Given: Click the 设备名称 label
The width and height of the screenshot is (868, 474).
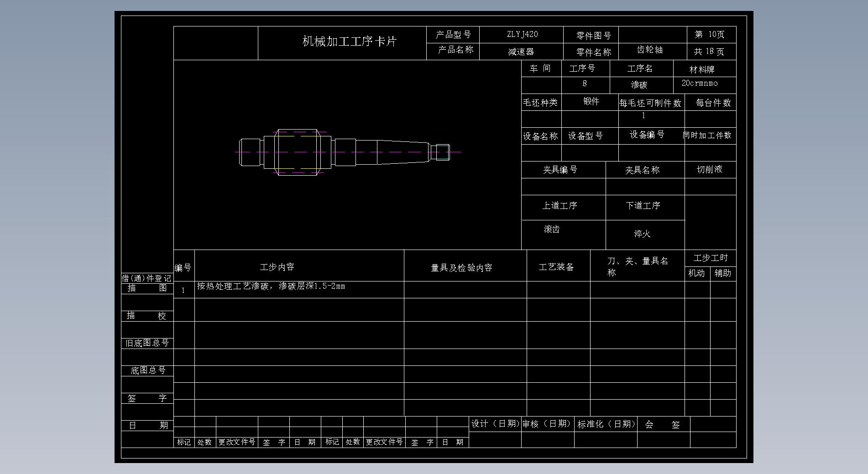Looking at the screenshot, I should 540,136.
